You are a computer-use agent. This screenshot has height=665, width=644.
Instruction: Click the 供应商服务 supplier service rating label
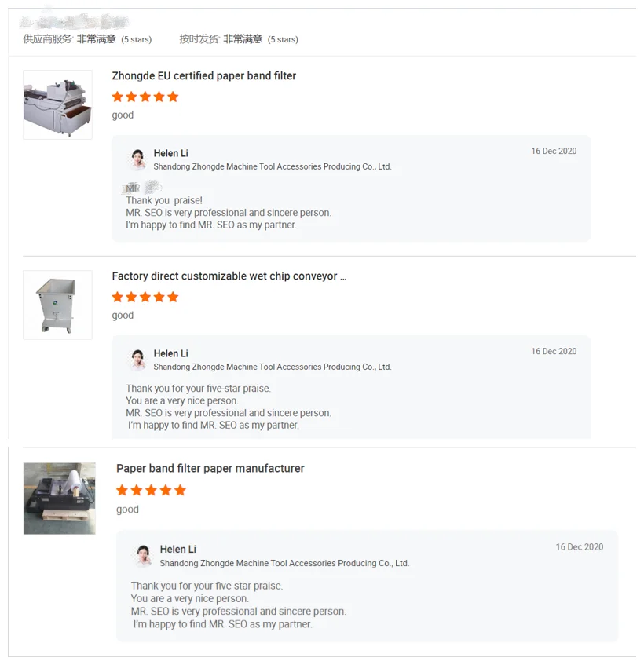click(49, 39)
